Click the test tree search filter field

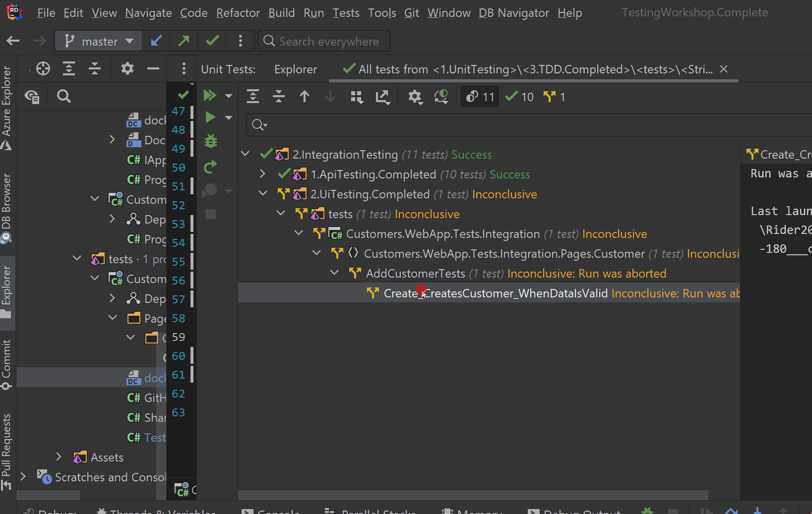[x=496, y=125]
